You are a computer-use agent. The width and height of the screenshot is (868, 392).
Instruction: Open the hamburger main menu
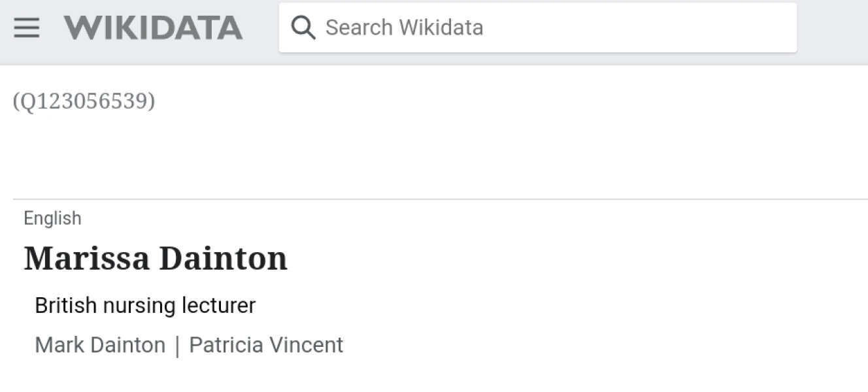click(x=27, y=27)
